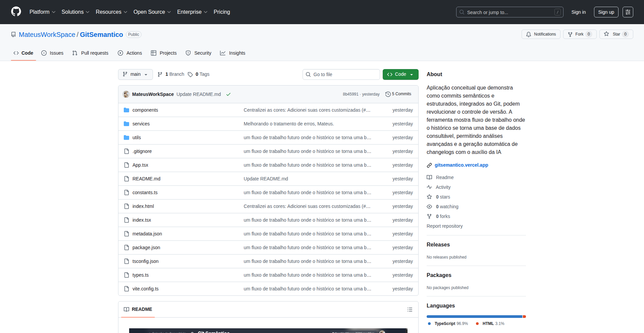The width and height of the screenshot is (644, 333).
Task: Click the commit history clock icon
Action: 388,94
